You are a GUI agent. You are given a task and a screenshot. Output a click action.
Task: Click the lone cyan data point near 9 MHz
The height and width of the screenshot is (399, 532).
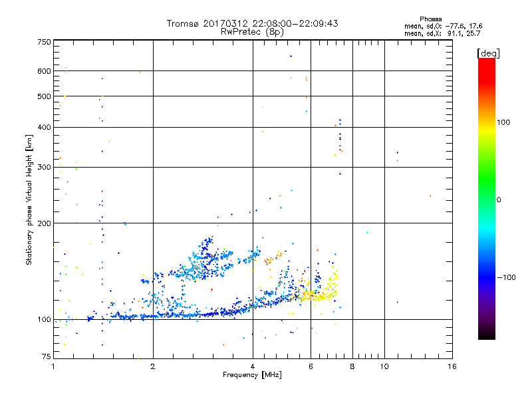[x=368, y=232]
